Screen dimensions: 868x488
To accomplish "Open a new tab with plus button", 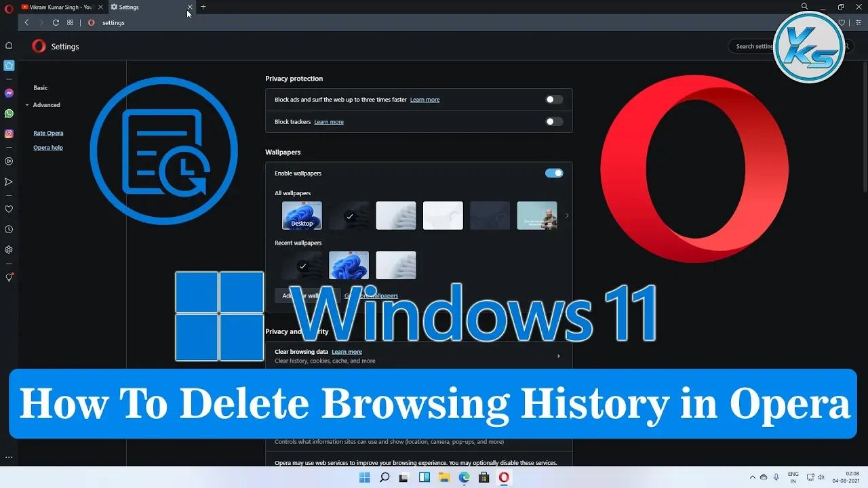I will 203,7.
